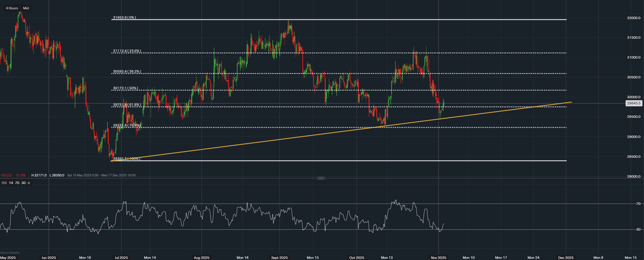
Task: Click the panel resize handle above the RSI pane
Action: coord(321,178)
